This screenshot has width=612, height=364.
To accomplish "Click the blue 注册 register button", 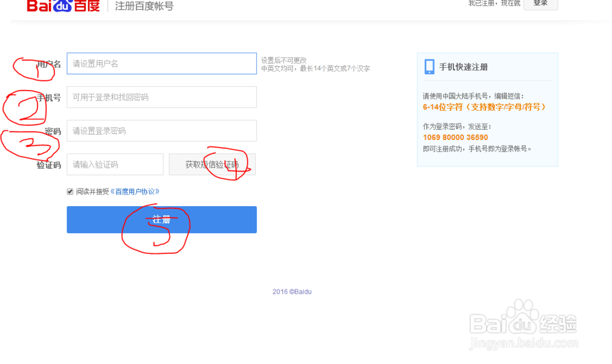I will (162, 220).
